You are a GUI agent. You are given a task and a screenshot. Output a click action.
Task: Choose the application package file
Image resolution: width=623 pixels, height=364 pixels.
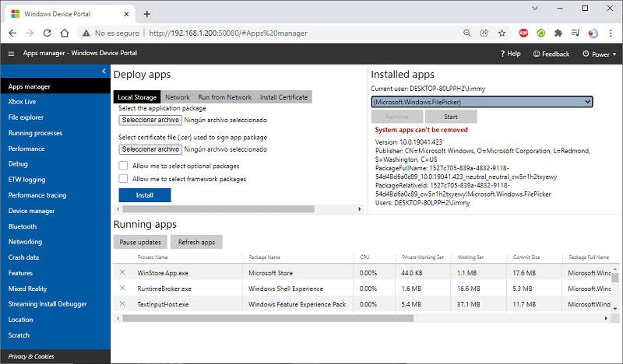coord(150,120)
